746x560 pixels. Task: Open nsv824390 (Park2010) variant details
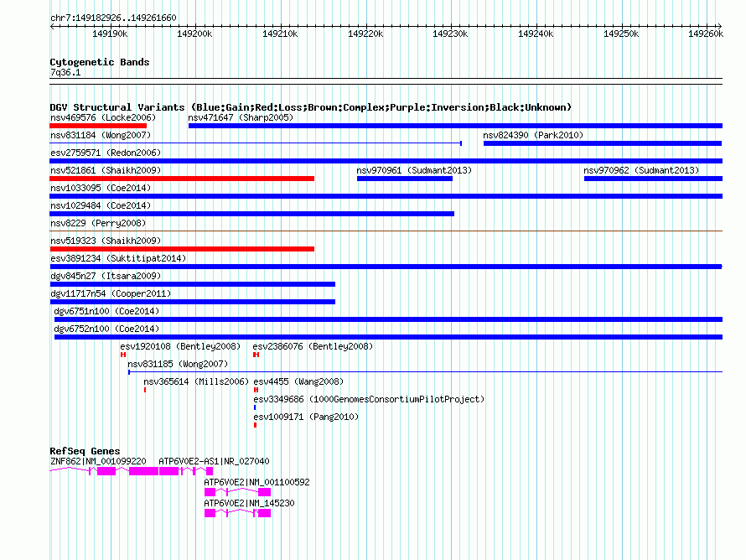(x=533, y=135)
